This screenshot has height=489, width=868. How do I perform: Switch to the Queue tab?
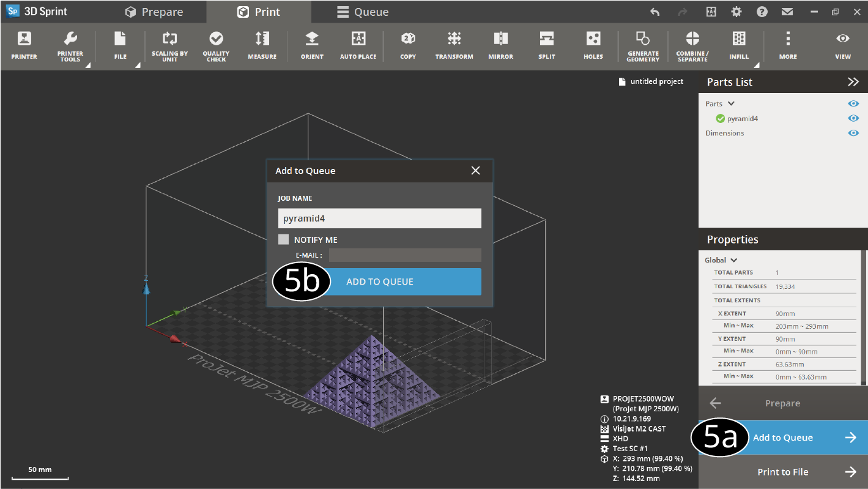pos(363,12)
